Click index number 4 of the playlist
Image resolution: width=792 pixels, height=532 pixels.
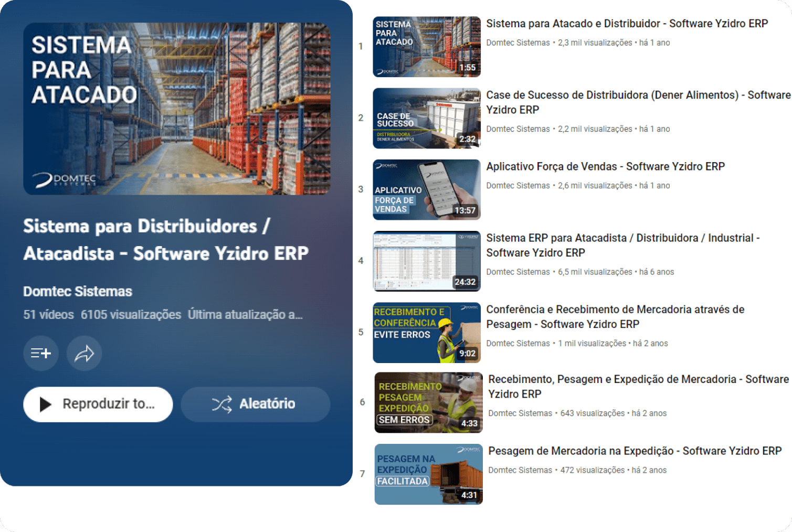(x=361, y=261)
